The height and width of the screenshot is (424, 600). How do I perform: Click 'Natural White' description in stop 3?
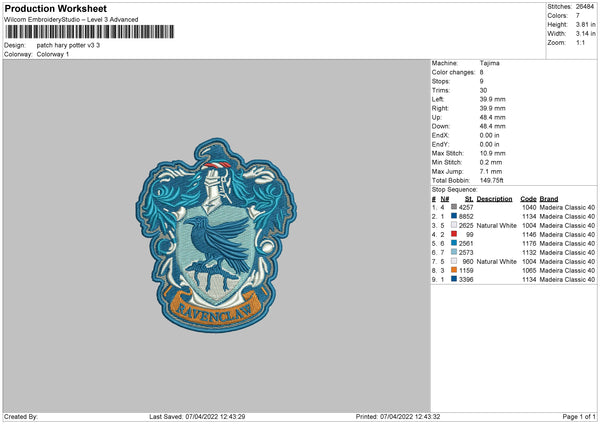(x=497, y=225)
